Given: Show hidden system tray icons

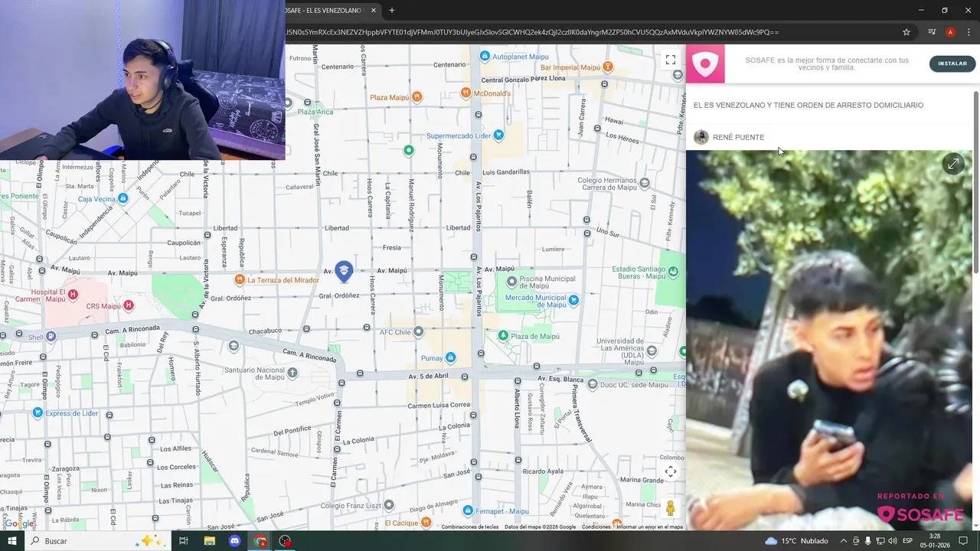Looking at the screenshot, I should [x=844, y=541].
